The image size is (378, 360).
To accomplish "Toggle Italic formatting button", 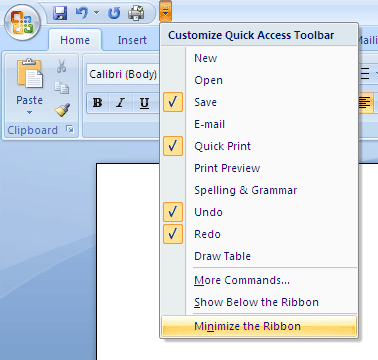I will (x=120, y=103).
